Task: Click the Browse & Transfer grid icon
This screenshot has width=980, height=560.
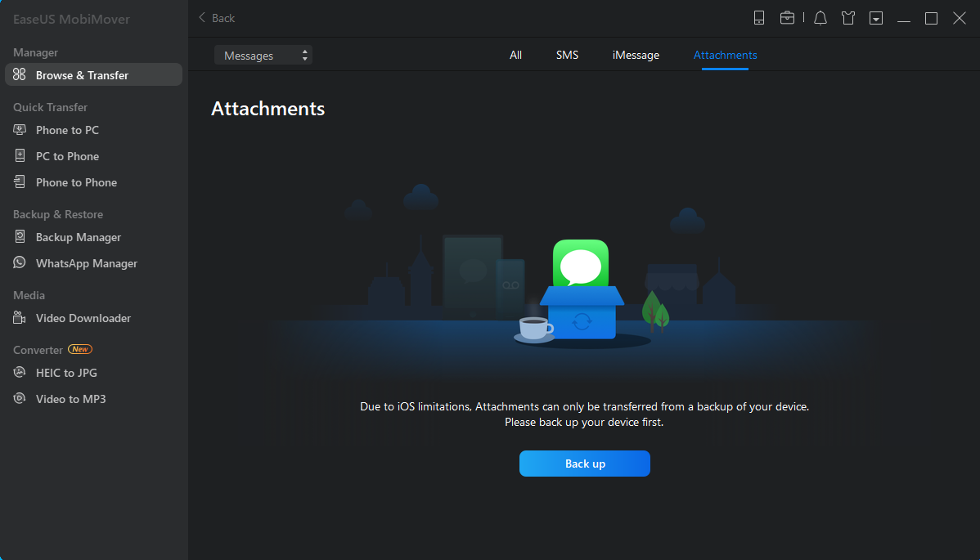Action: (20, 74)
